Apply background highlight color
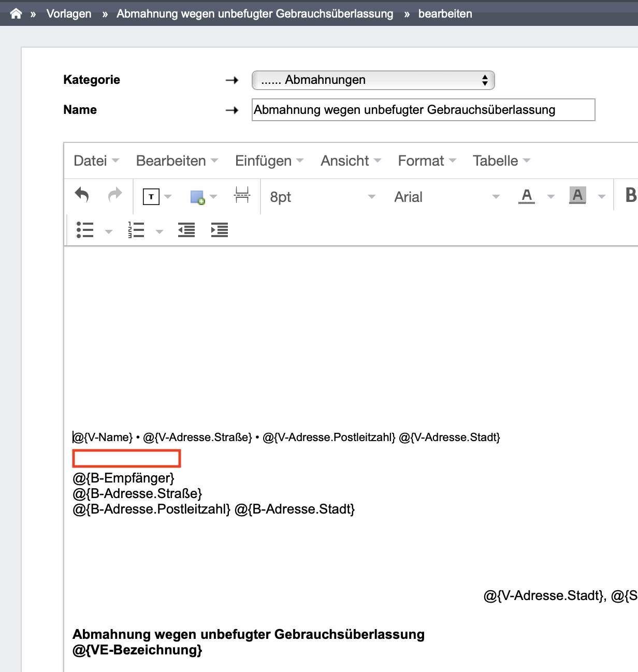Viewport: 638px width, 672px height. click(577, 196)
